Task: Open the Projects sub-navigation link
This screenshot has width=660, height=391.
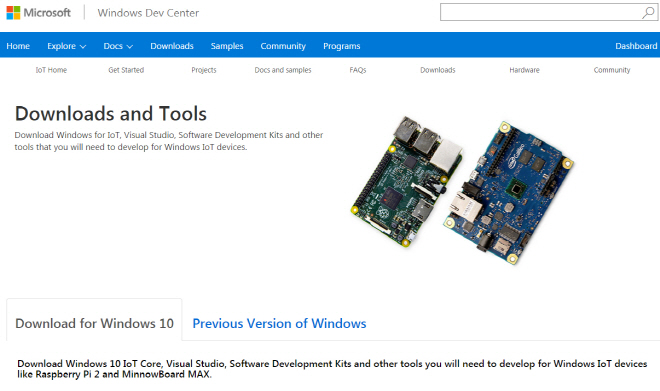Action: [204, 70]
